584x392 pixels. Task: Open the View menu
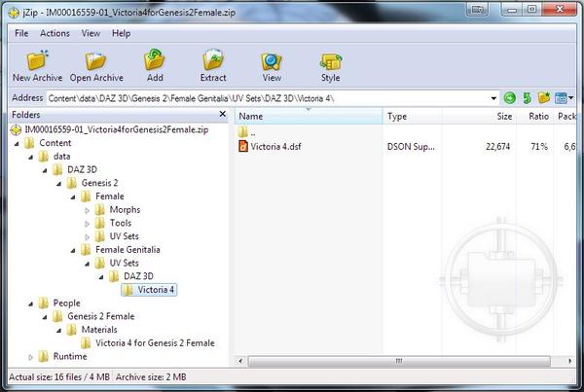point(91,33)
